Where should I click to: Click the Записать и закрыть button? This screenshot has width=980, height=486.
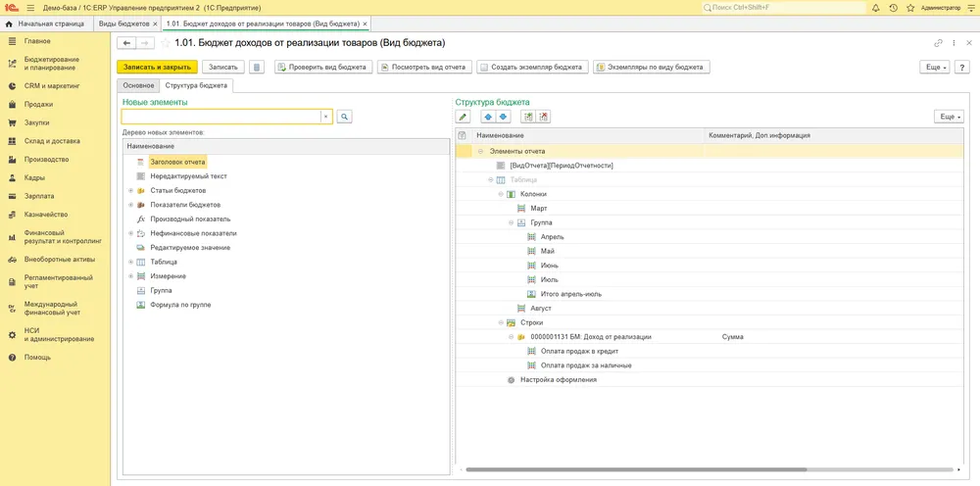coord(157,67)
